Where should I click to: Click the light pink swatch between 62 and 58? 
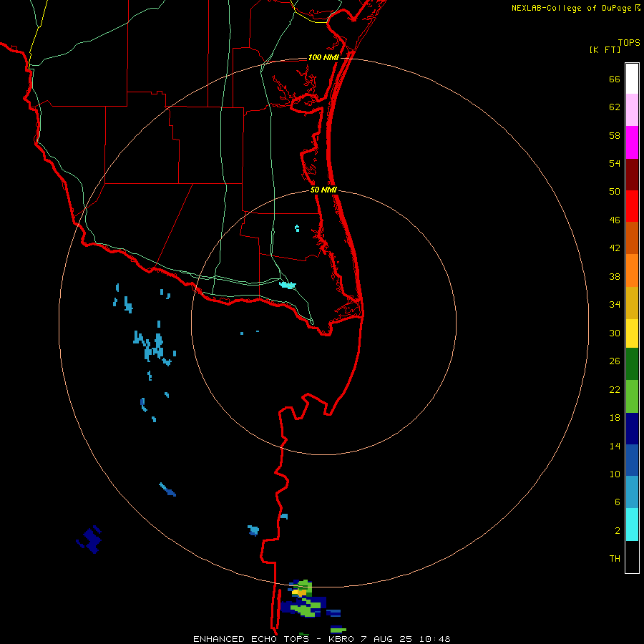click(632, 109)
